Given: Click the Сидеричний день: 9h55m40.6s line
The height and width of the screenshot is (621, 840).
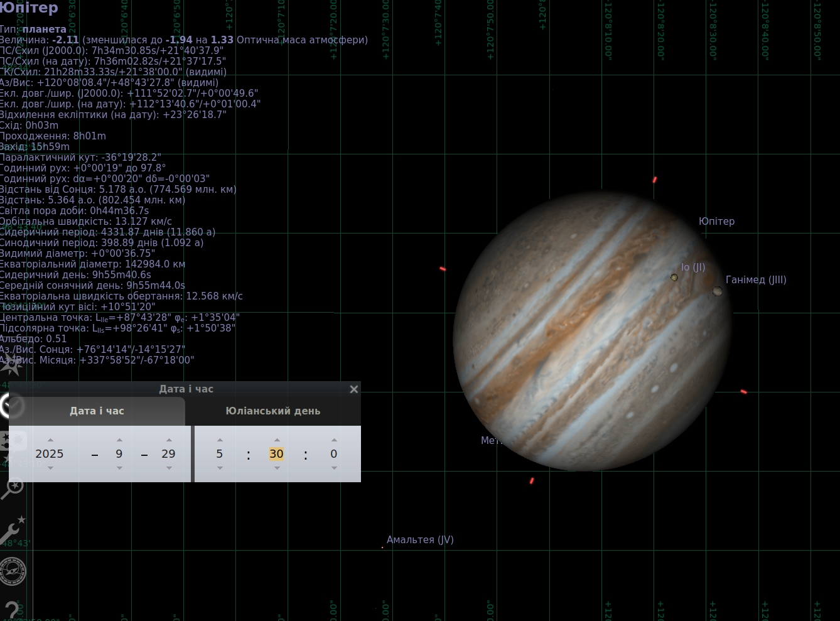Looking at the screenshot, I should pyautogui.click(x=75, y=275).
